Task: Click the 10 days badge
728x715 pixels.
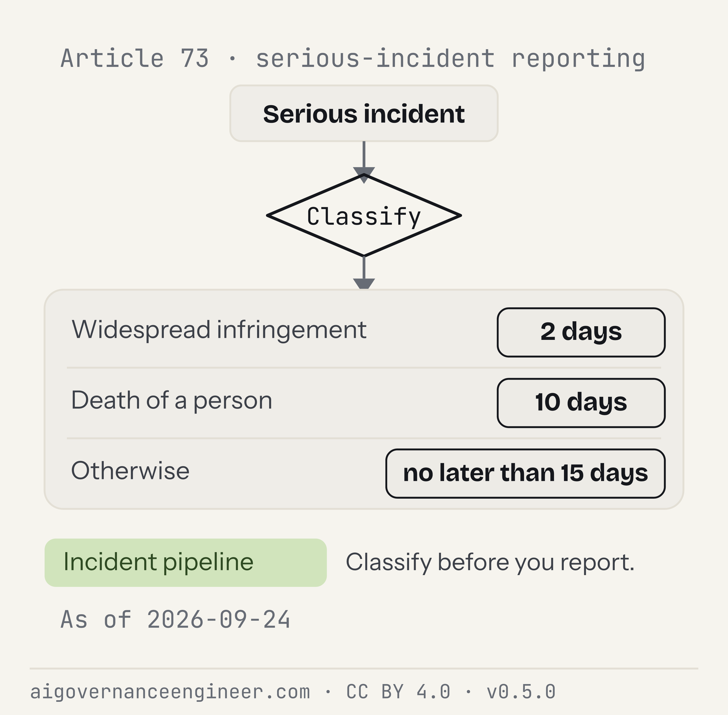Action: point(581,403)
